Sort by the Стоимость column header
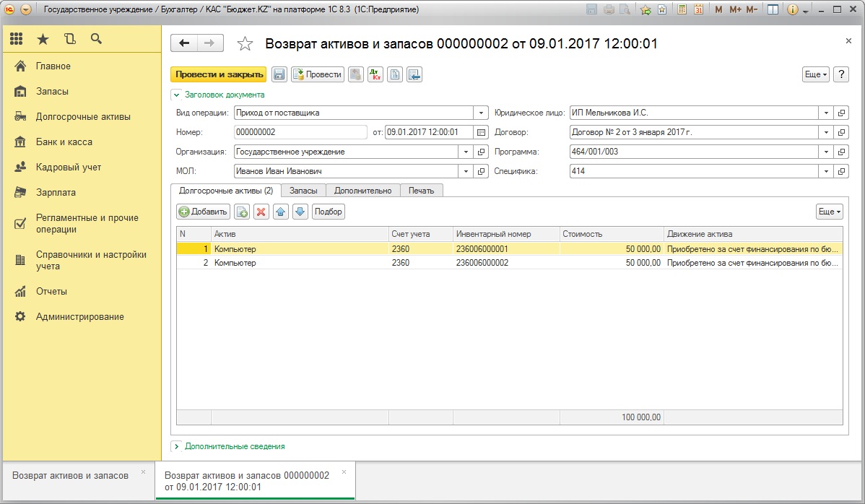This screenshot has height=504, width=865. (x=612, y=235)
